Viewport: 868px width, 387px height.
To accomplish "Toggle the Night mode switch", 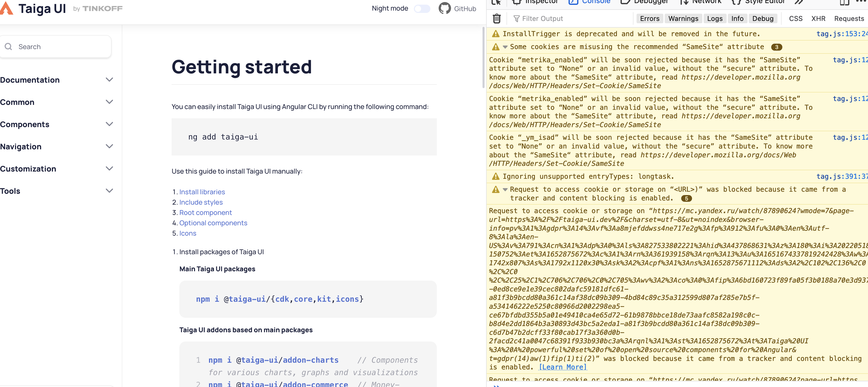I will [x=422, y=9].
